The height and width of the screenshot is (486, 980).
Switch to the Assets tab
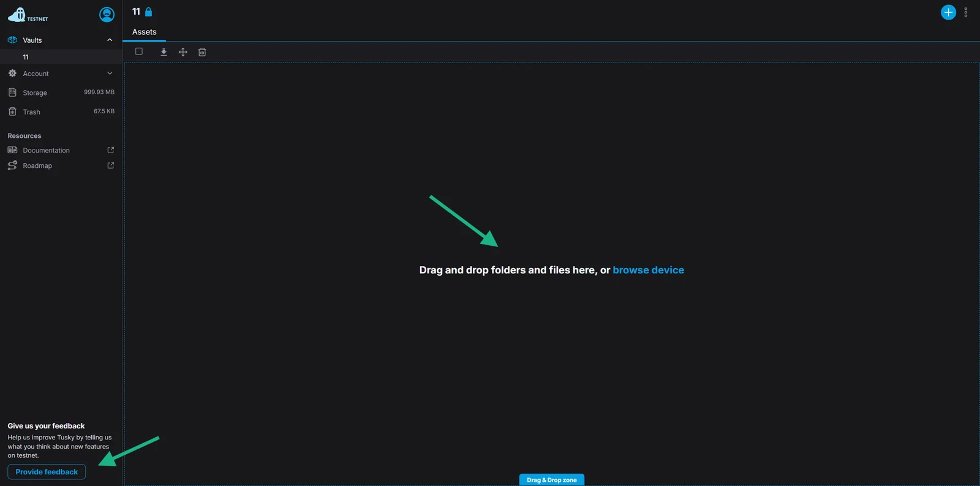tap(145, 32)
